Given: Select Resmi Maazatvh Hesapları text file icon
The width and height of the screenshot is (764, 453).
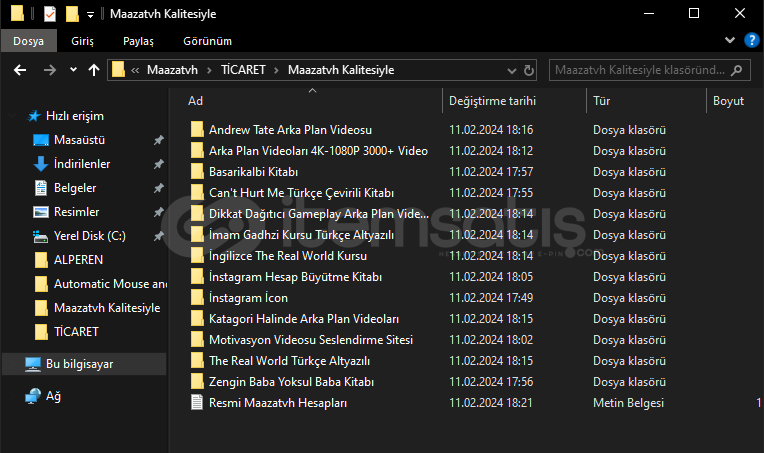Looking at the screenshot, I should pyautogui.click(x=197, y=402).
